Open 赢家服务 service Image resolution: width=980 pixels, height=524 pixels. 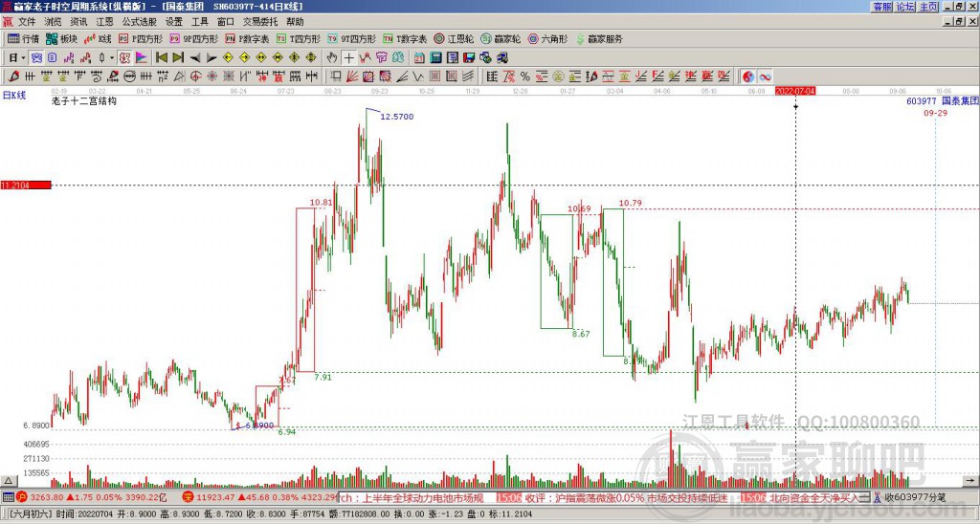tap(599, 38)
